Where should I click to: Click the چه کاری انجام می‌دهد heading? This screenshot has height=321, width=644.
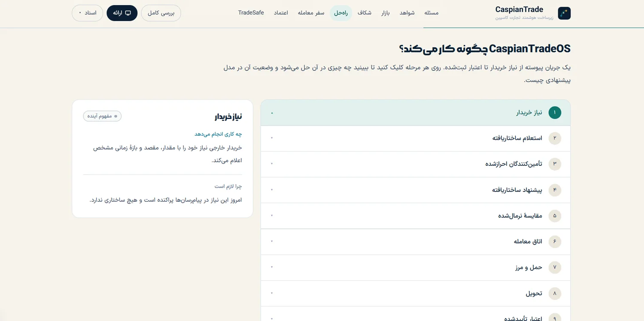219,134
